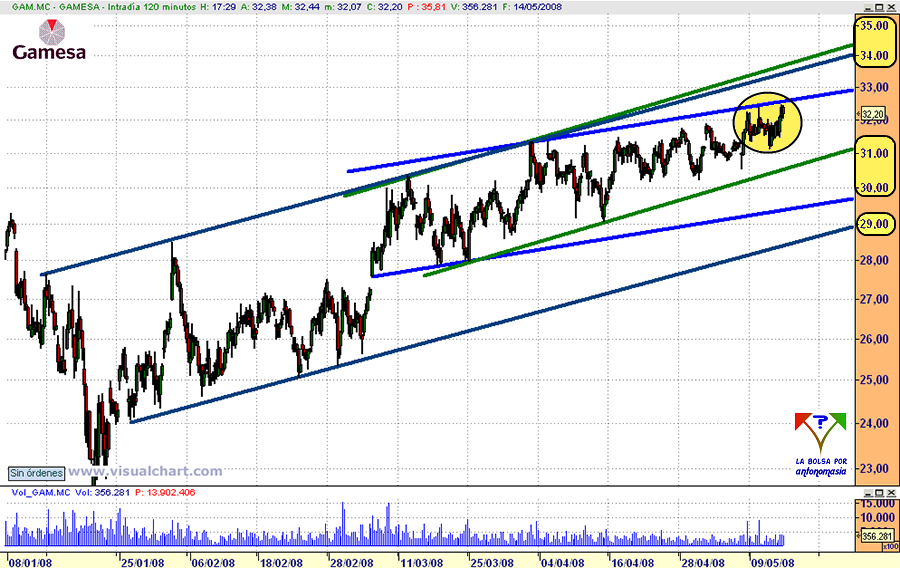The image size is (900, 568).
Task: Click the 23,00 price axis label
Action: point(875,468)
